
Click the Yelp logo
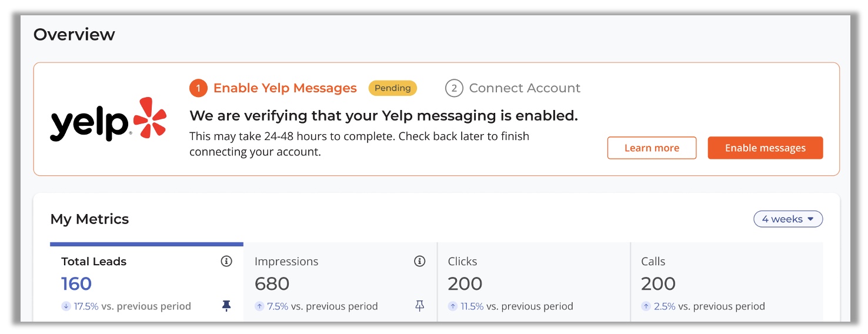tap(108, 119)
